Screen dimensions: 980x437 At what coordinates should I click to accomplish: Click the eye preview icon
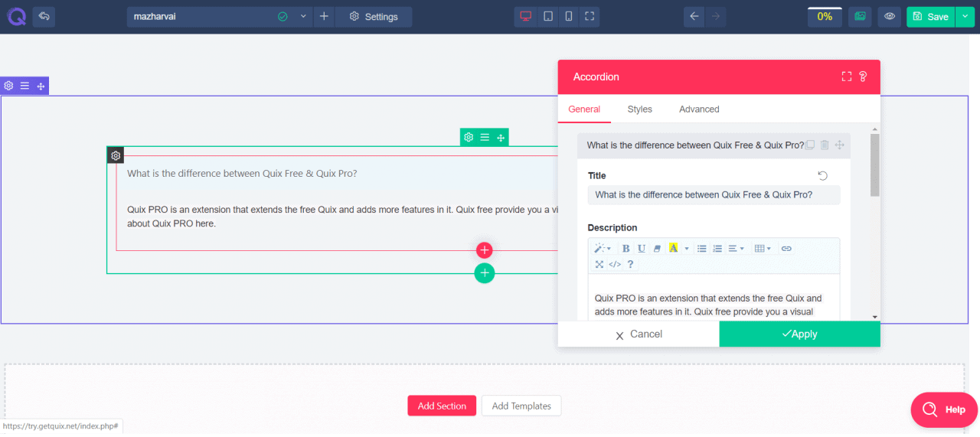pos(889,16)
